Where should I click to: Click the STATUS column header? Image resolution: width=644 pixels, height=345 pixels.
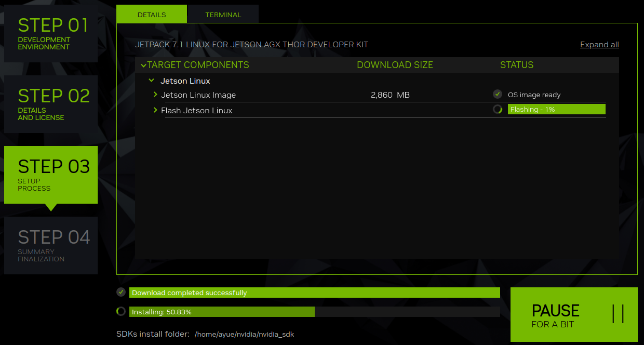click(517, 65)
